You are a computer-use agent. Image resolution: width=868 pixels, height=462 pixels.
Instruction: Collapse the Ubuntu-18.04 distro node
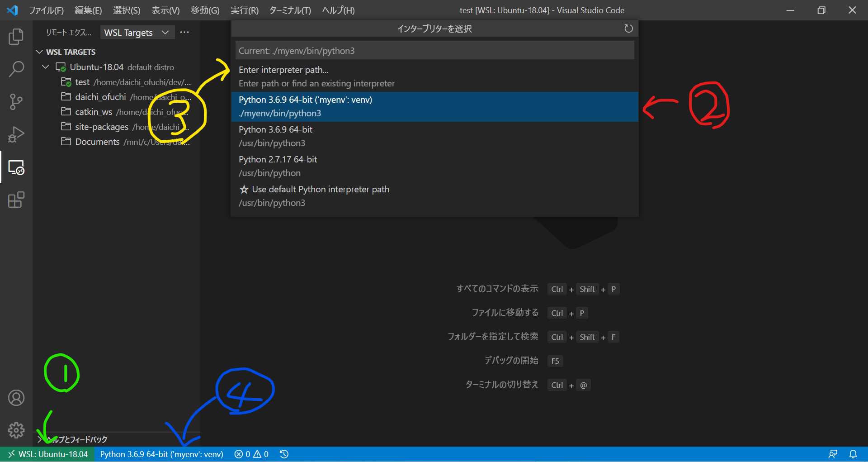tap(45, 67)
